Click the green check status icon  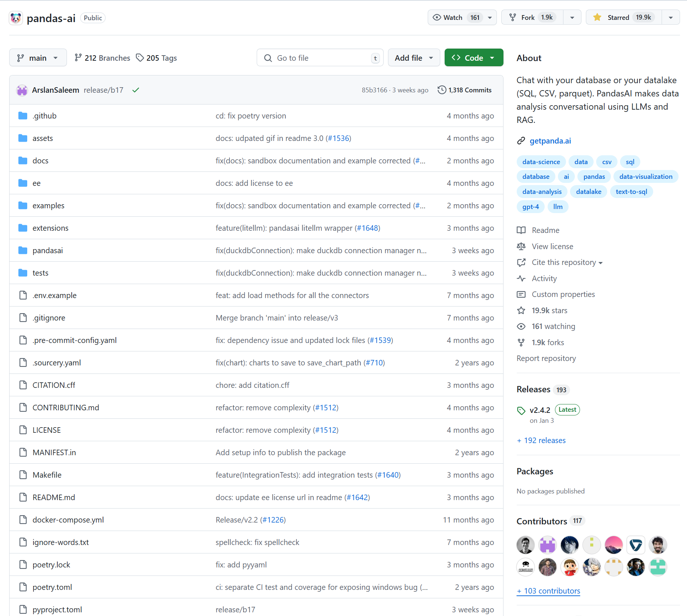pyautogui.click(x=136, y=90)
